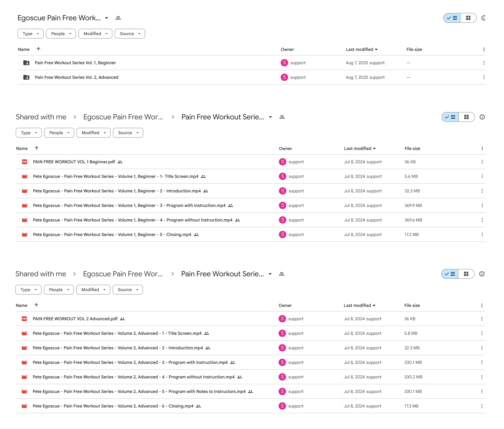Open Type filter dropdown in top panel
Screen dimensions: 504x429
(31, 34)
